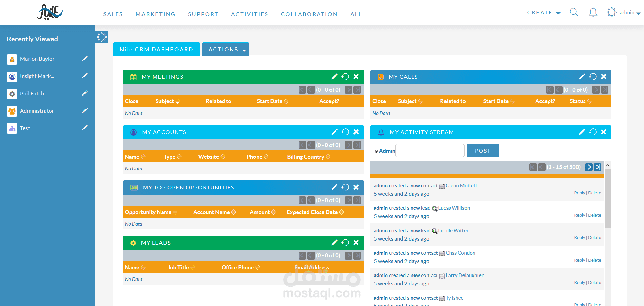Open Marlon Baylor from Recently Viewed
Image resolution: width=644 pixels, height=306 pixels.
coord(37,59)
